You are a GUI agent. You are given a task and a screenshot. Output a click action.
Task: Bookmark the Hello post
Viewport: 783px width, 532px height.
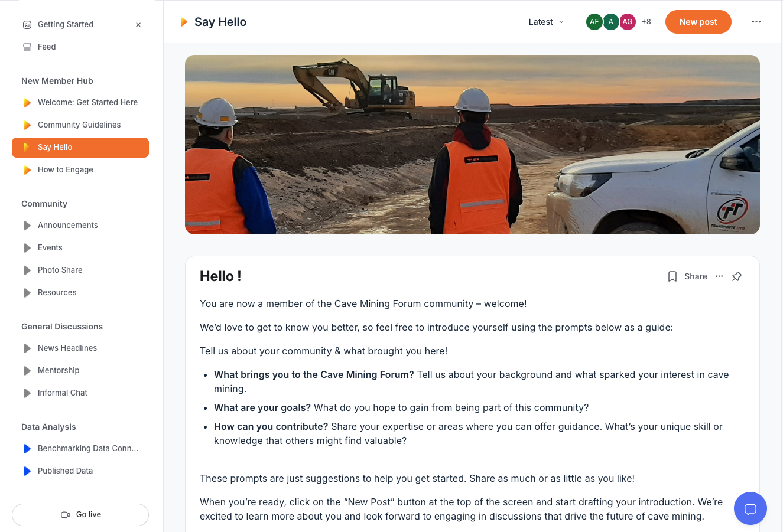pos(672,276)
